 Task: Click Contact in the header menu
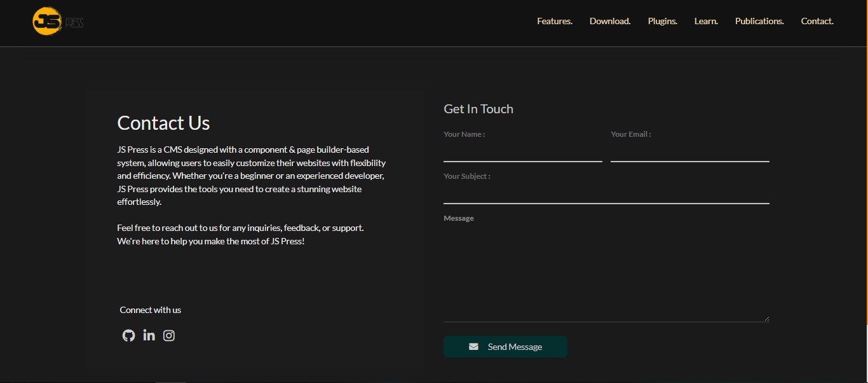coord(817,21)
